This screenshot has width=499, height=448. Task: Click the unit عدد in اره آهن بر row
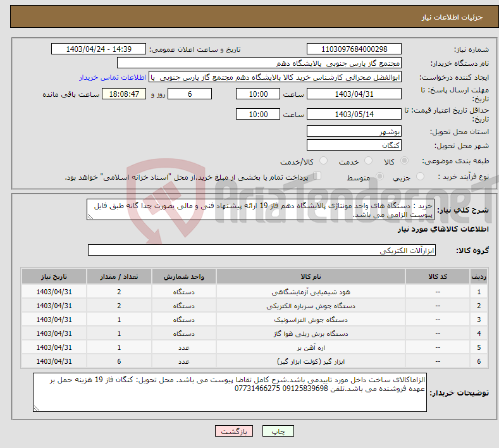pyautogui.click(x=184, y=347)
